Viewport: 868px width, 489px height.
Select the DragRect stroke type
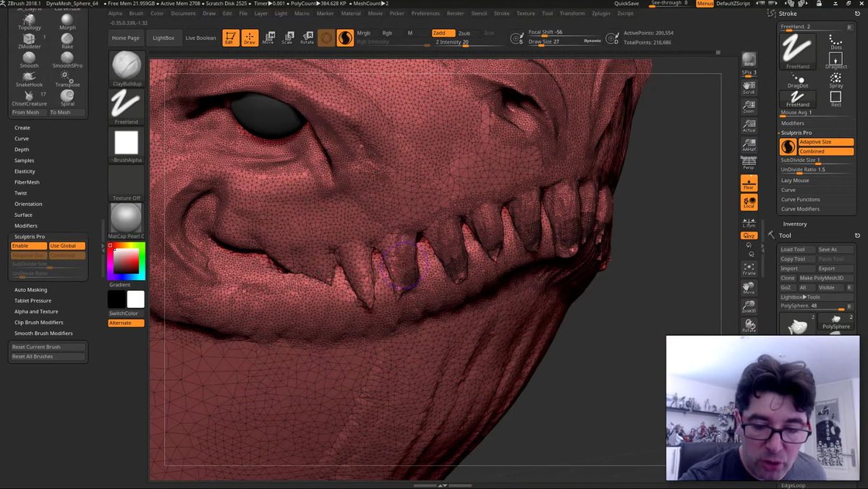coord(835,59)
